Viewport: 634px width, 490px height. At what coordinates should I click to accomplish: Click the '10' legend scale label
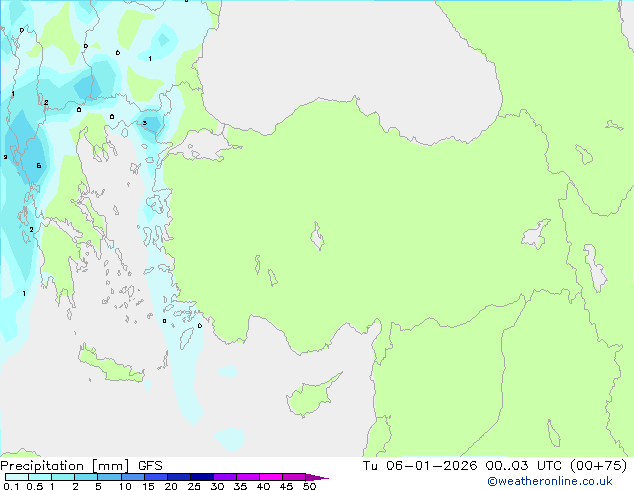tap(125, 486)
